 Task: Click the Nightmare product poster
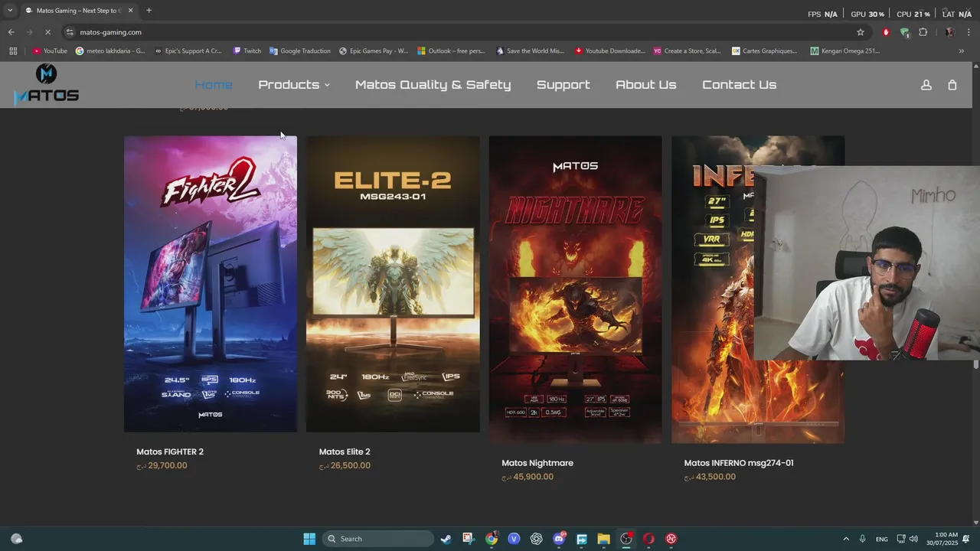576,290
